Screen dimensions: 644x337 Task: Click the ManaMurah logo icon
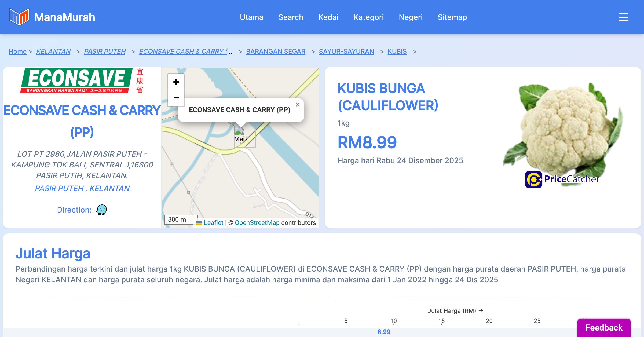19,17
